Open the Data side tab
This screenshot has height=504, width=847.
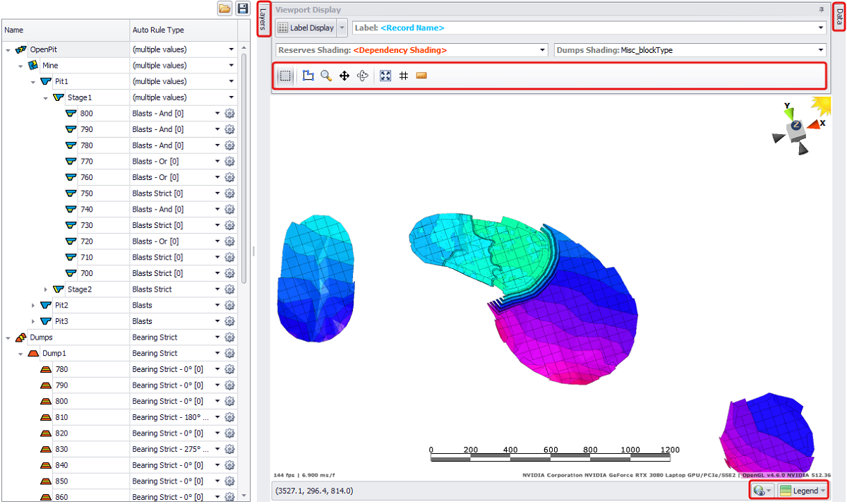pyautogui.click(x=839, y=17)
